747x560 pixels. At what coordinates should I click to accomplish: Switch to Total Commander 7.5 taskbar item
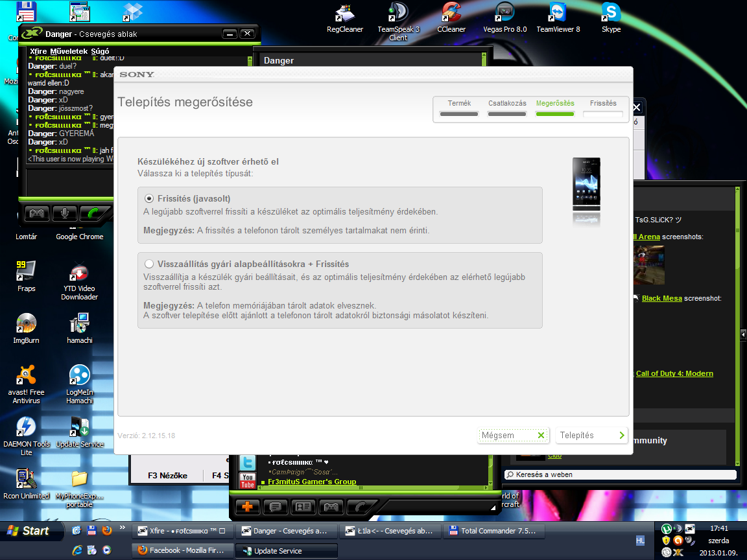(x=494, y=530)
